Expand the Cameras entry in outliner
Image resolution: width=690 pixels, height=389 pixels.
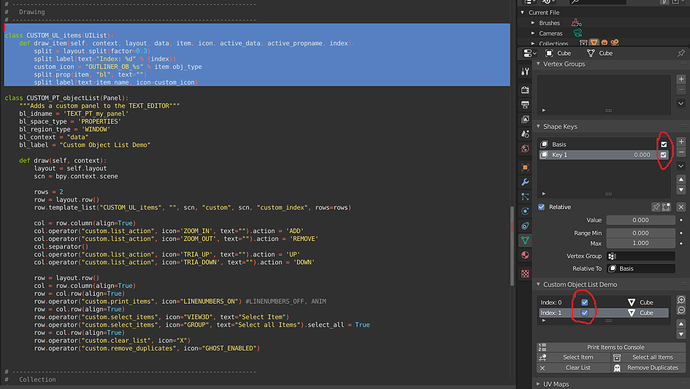(533, 33)
